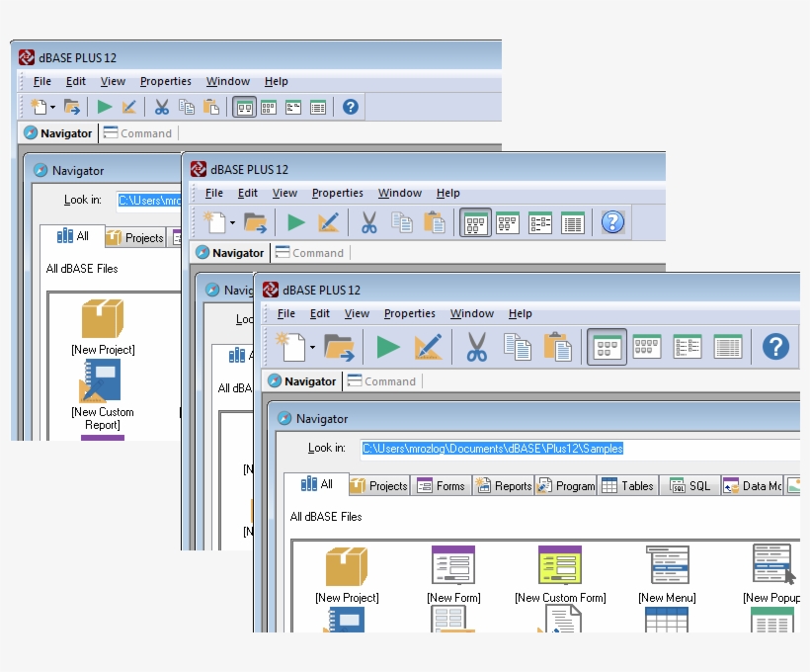Toggle List view in middle window
Viewport: 810px width, 672px height.
click(540, 222)
